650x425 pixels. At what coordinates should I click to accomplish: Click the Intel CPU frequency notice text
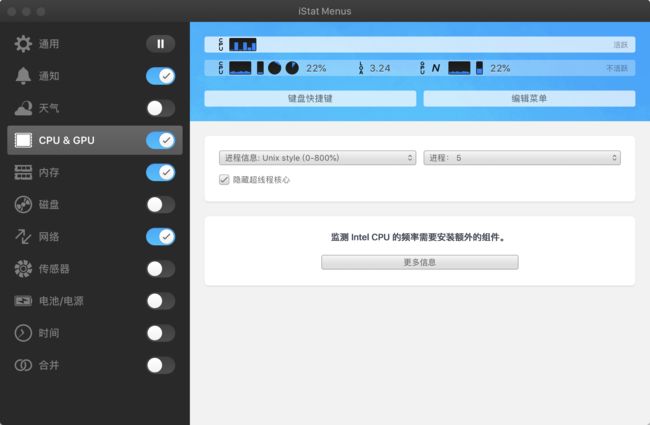(418, 237)
